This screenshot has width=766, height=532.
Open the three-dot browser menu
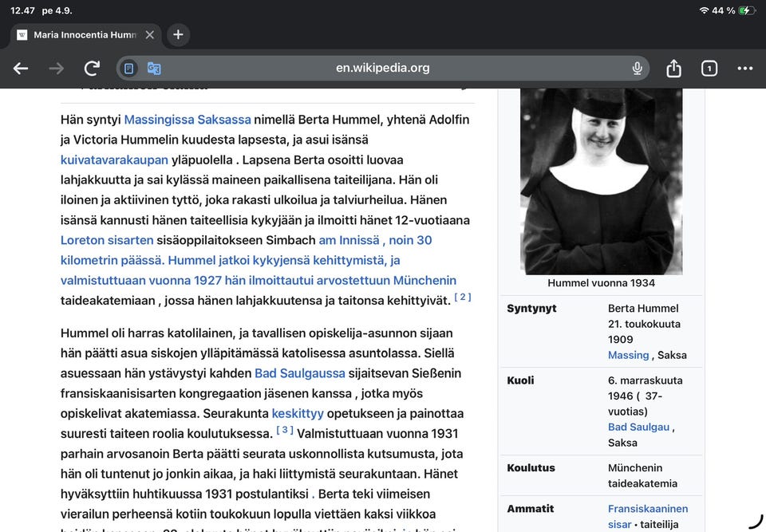pyautogui.click(x=745, y=69)
